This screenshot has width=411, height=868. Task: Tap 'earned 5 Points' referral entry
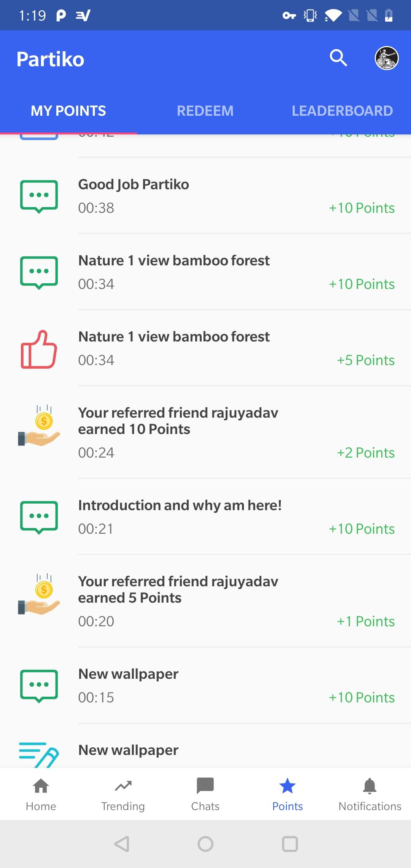[178, 590]
